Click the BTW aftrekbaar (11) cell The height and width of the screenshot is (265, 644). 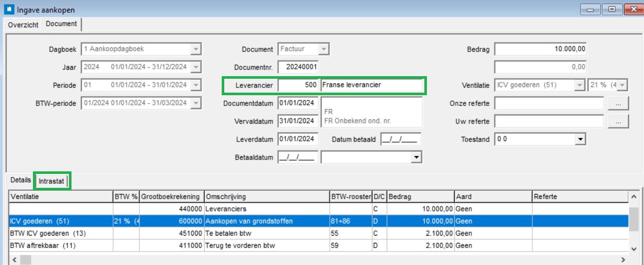click(61, 246)
